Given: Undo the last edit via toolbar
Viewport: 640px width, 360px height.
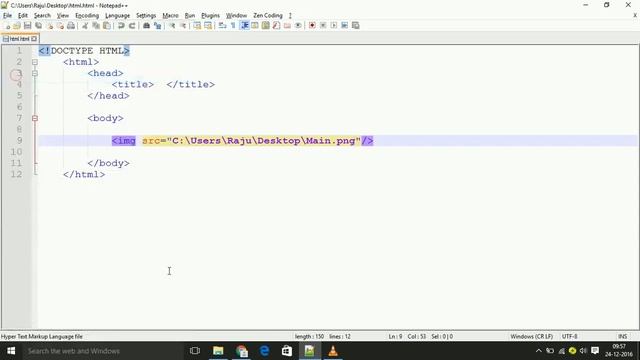Looking at the screenshot, I should (121, 25).
